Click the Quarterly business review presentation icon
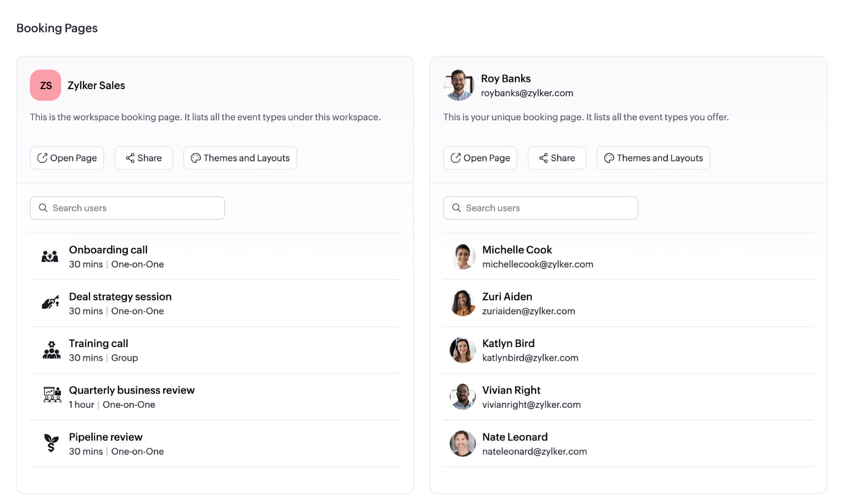 pyautogui.click(x=51, y=396)
